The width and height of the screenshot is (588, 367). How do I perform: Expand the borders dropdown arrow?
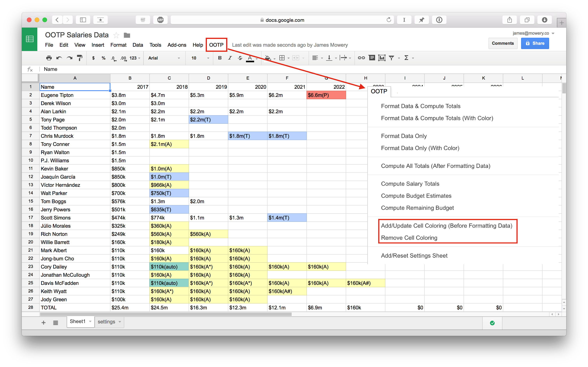pyautogui.click(x=289, y=58)
